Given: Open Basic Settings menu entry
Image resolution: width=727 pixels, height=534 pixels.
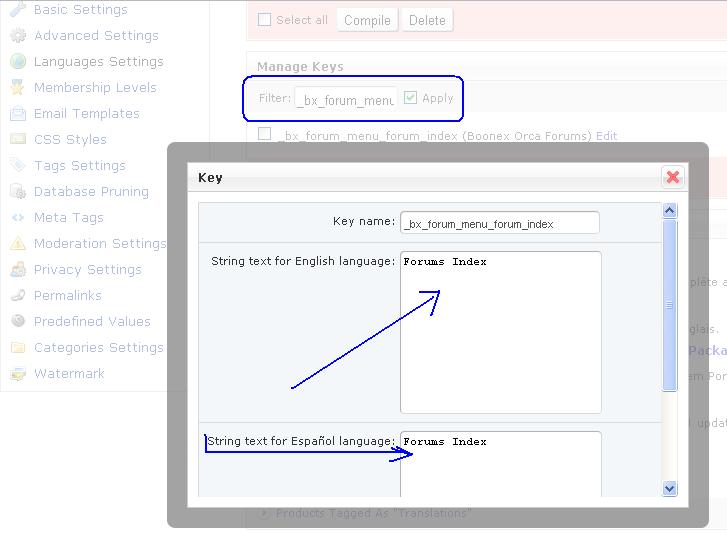Looking at the screenshot, I should (81, 9).
